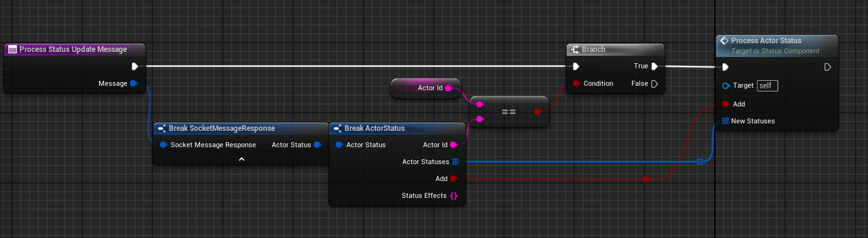Viewport: 868px width, 238px height.
Task: Select the Actor Id variable node
Action: pos(426,88)
